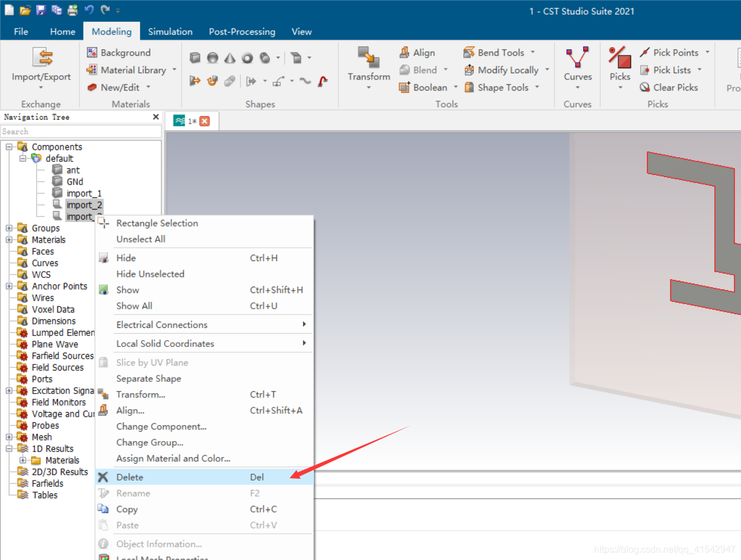Collapse the default component node
Screen dimensions: 741x560
[23, 158]
